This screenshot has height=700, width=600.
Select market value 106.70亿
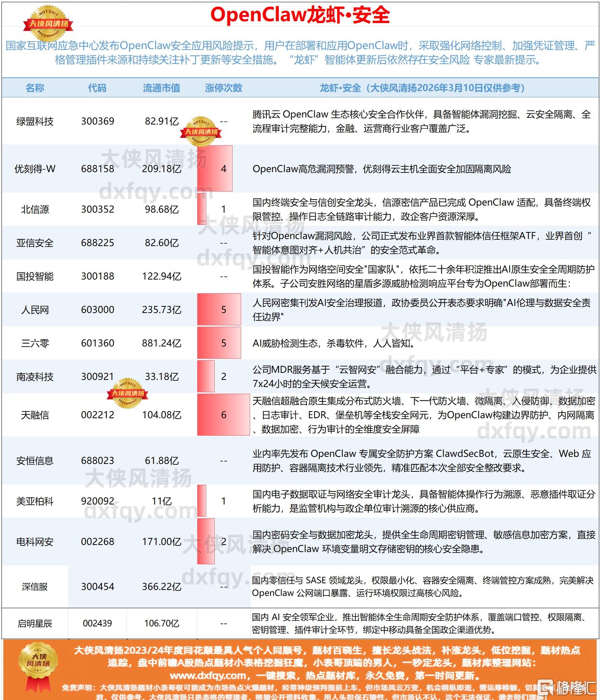(x=162, y=623)
